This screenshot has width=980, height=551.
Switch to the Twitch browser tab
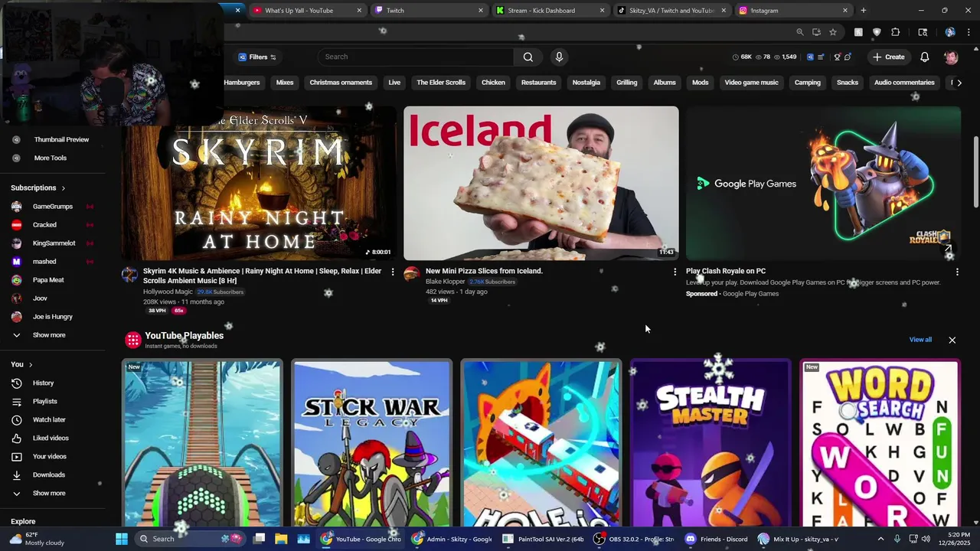429,11
